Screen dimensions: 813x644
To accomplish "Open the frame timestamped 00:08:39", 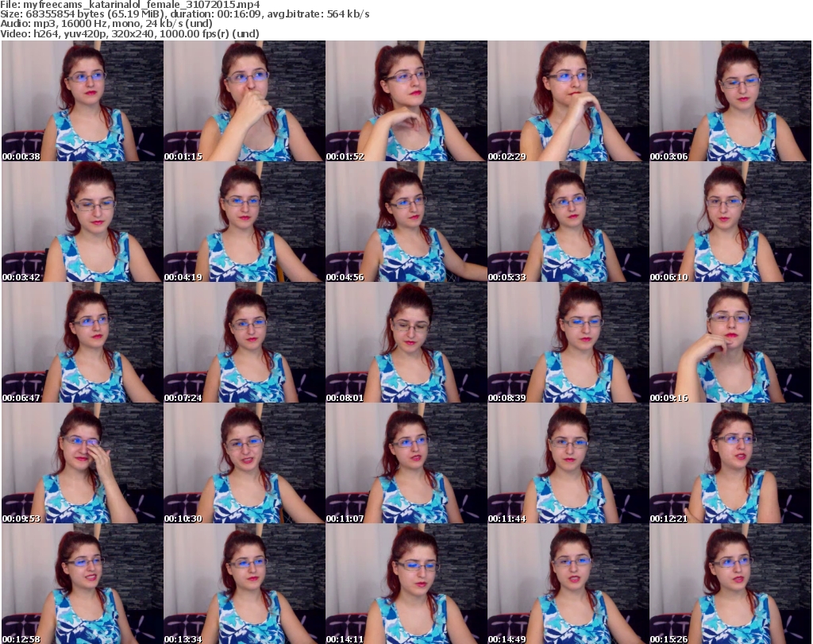I will click(568, 343).
